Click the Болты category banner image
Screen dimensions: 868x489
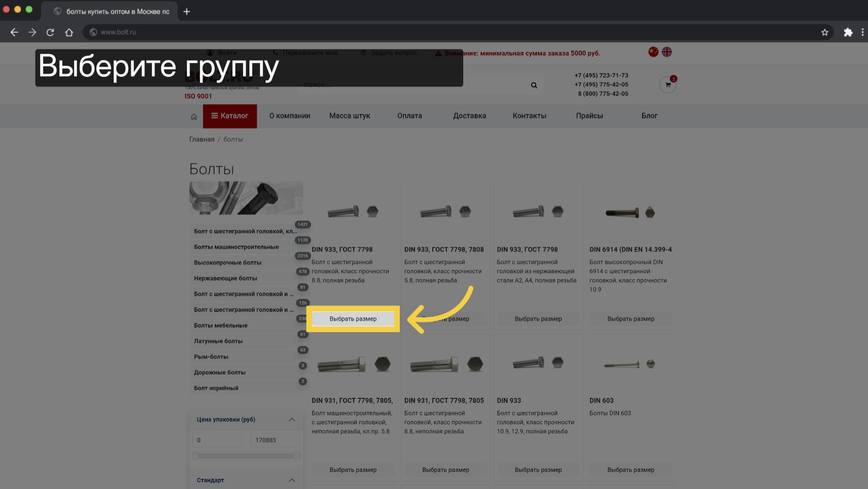(x=246, y=198)
